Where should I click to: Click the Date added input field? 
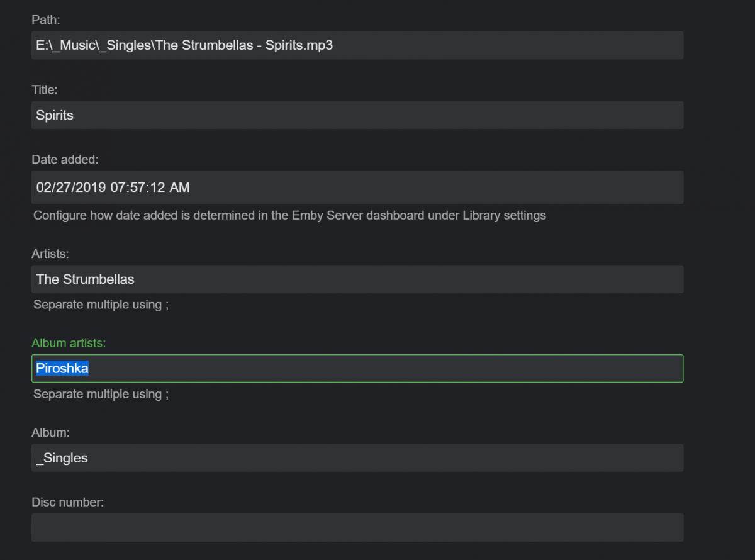tap(357, 187)
